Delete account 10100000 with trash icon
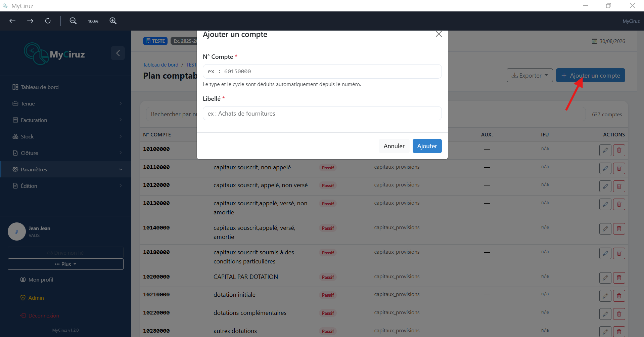644x337 pixels. pyautogui.click(x=619, y=150)
